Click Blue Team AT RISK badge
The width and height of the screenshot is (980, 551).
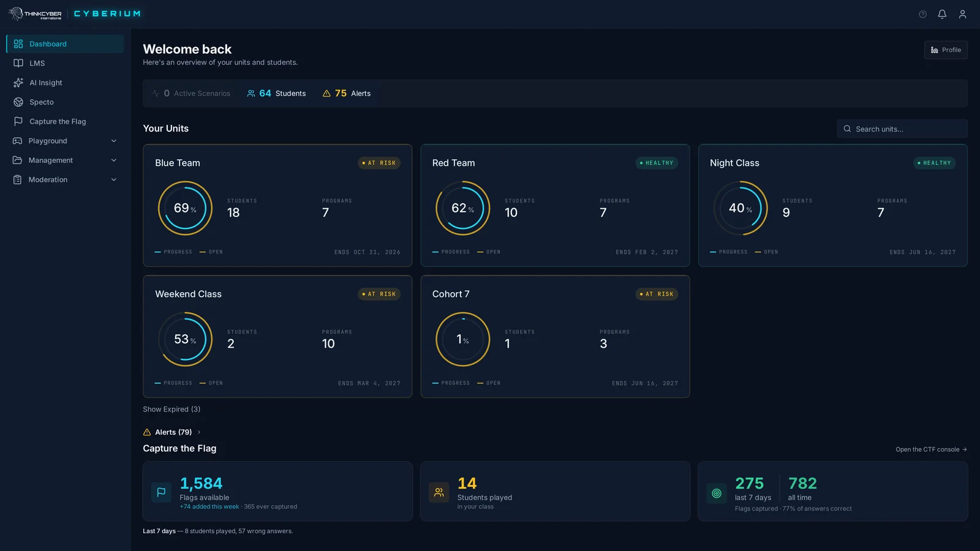click(x=379, y=163)
